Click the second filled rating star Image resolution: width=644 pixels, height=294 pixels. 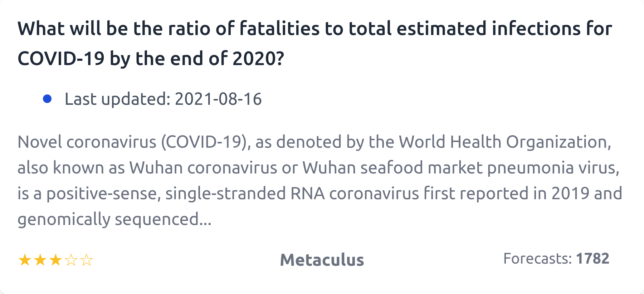pyautogui.click(x=40, y=260)
